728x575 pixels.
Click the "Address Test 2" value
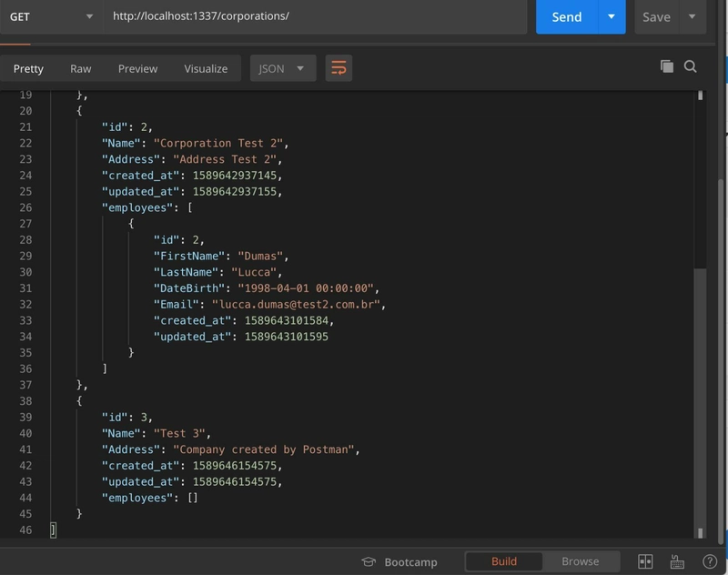click(225, 159)
